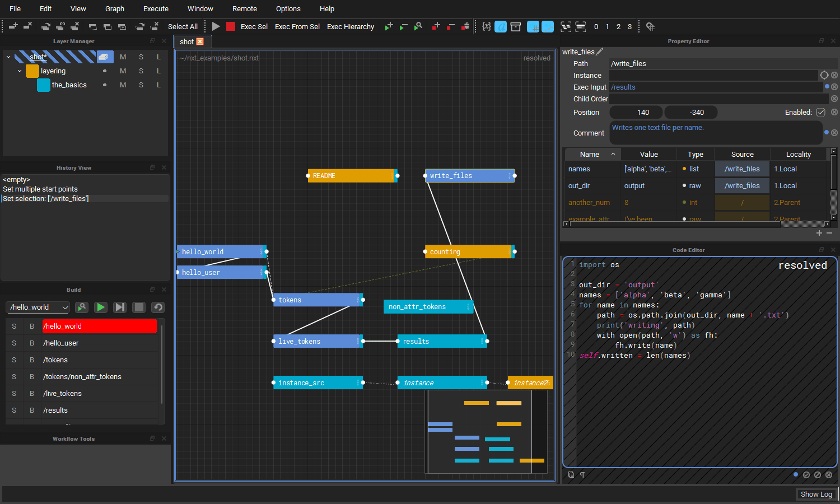The width and height of the screenshot is (840, 504).
Task: Toggle S solo for the layering layer
Action: pos(141,71)
